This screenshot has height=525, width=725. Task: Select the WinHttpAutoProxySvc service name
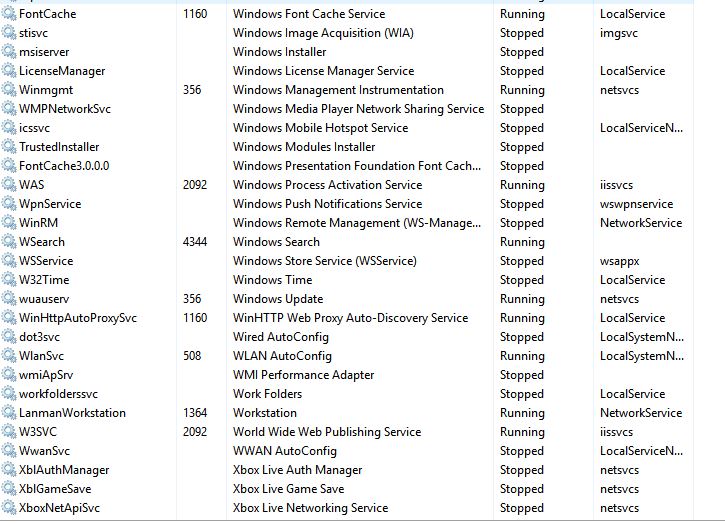tap(78, 318)
